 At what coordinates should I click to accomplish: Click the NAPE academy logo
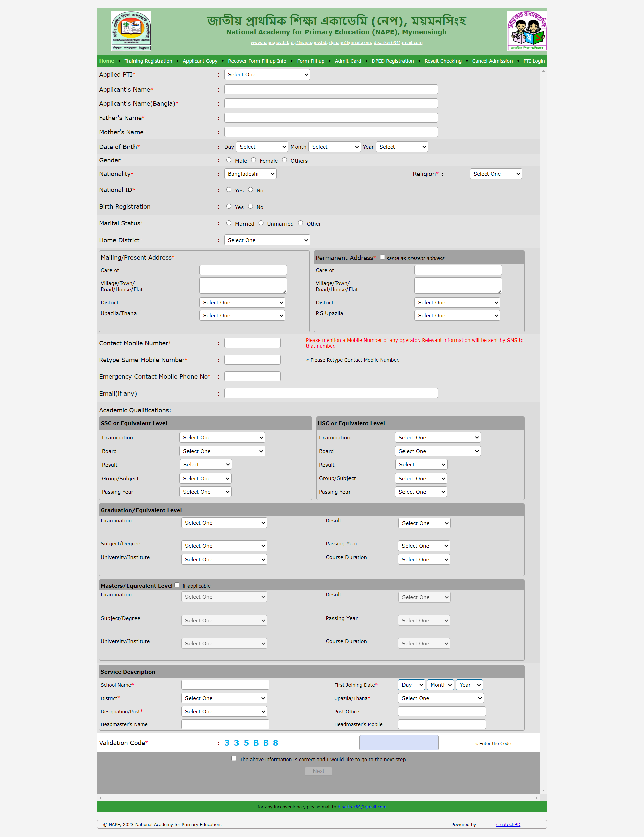[131, 31]
